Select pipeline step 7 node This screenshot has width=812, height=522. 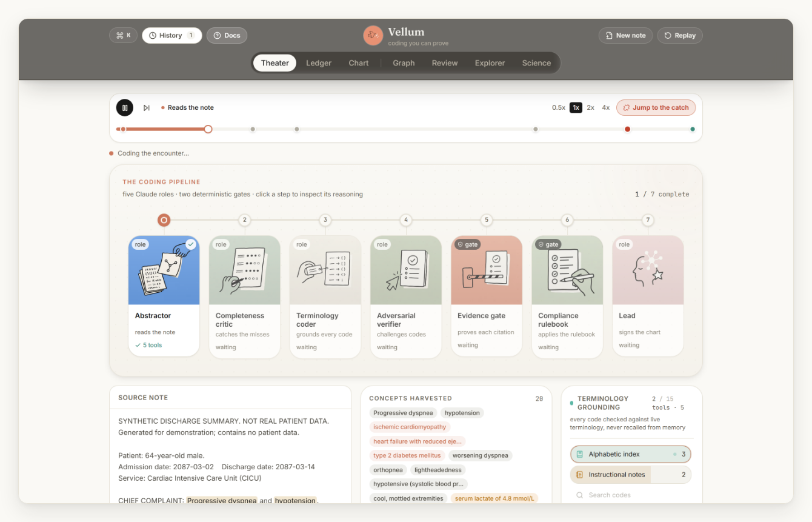(648, 220)
